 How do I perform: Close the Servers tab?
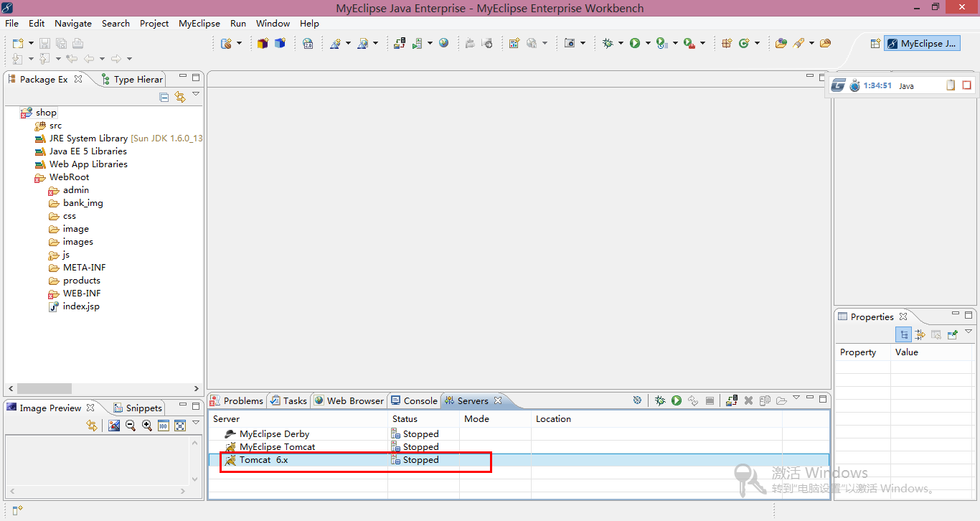pos(498,400)
